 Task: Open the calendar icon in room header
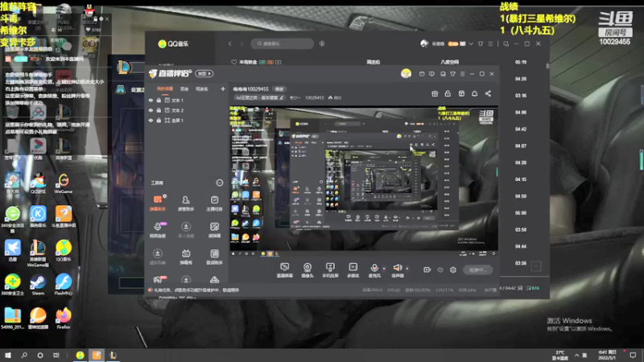tap(461, 93)
